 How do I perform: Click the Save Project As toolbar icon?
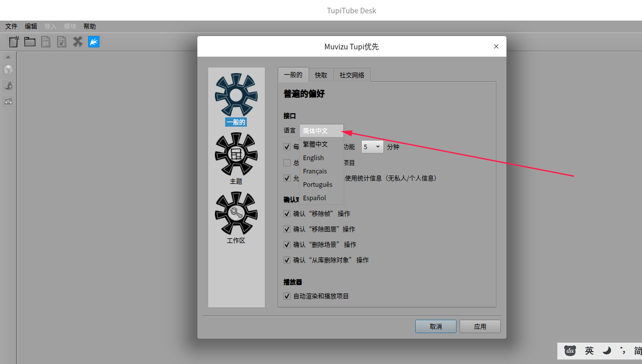[x=62, y=42]
